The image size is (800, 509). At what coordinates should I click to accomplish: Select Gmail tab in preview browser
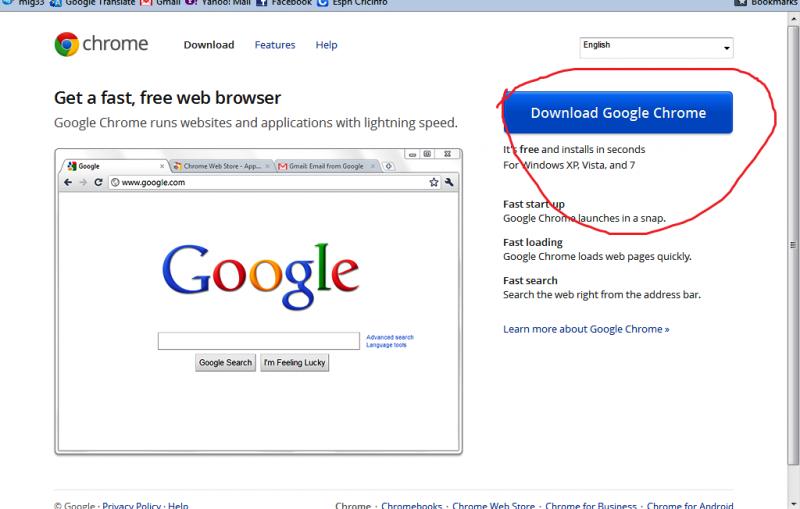coord(327,166)
